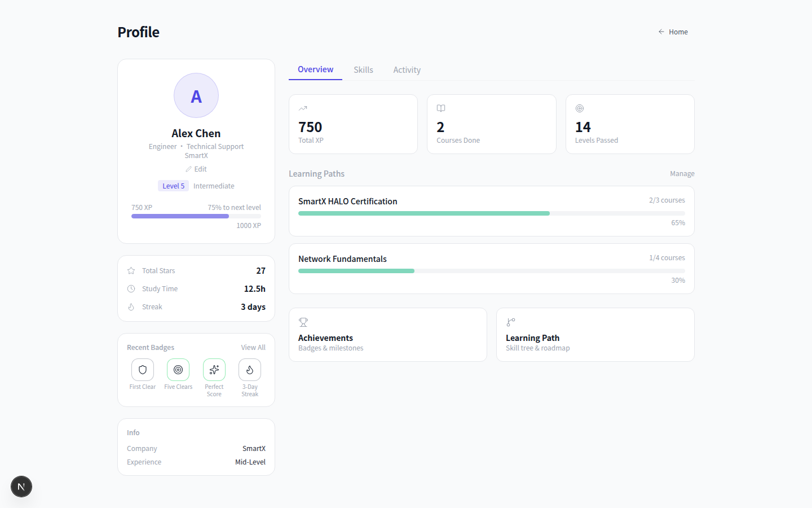Click the trophy icon in Achievements card
Screen dimensions: 812x508
click(303, 322)
